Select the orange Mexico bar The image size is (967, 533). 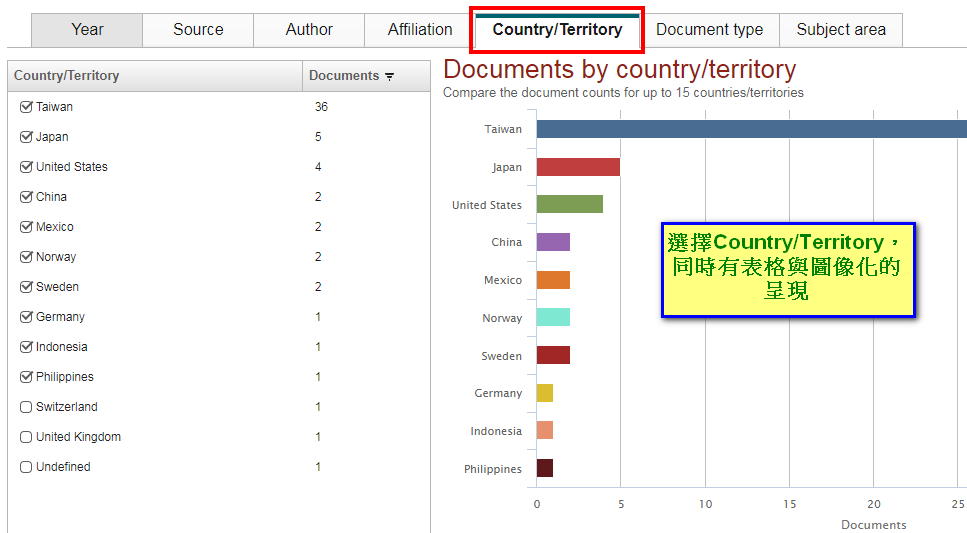click(553, 280)
